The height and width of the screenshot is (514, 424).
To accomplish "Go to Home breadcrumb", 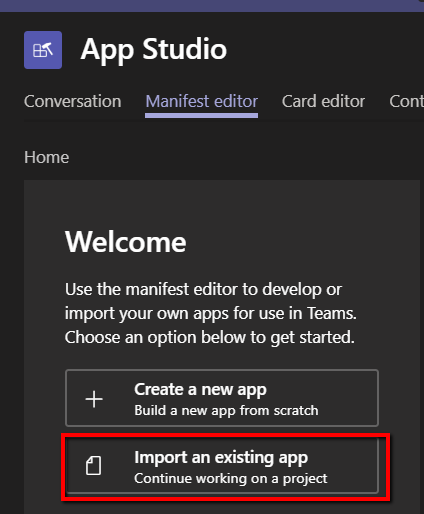I will coord(47,157).
